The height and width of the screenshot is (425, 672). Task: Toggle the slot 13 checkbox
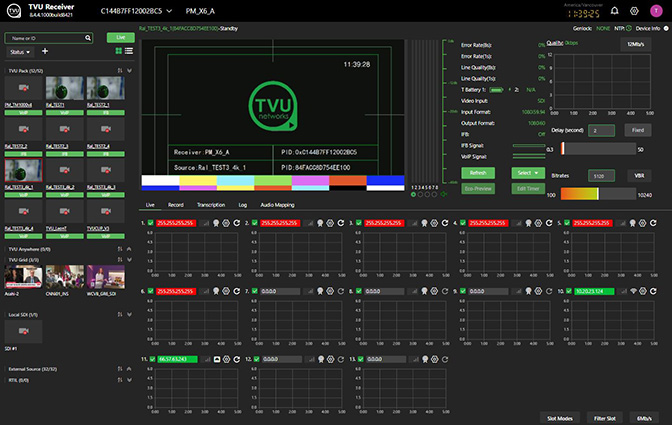[x=360, y=359]
